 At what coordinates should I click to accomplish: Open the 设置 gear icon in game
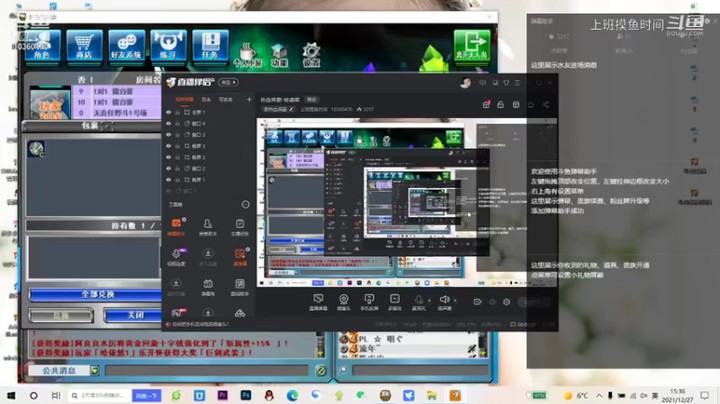coord(311,55)
